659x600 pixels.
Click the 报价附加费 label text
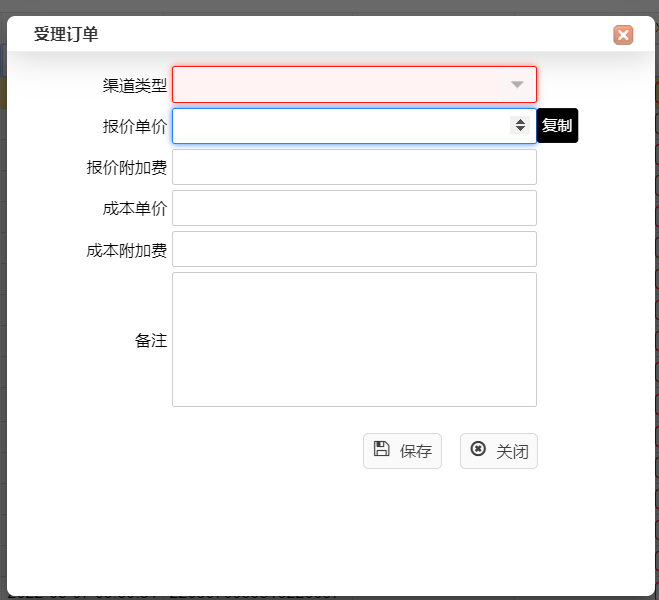tap(126, 168)
